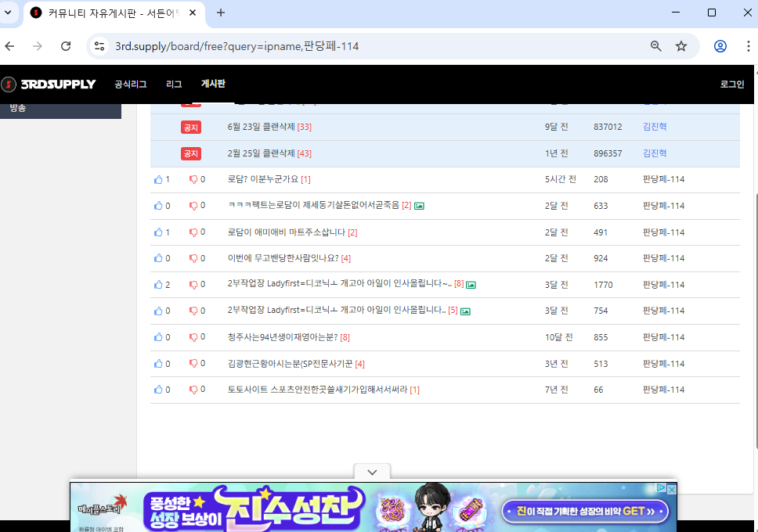This screenshot has width=758, height=532.
Task: Open the Chrome profile avatar icon
Action: click(x=720, y=46)
